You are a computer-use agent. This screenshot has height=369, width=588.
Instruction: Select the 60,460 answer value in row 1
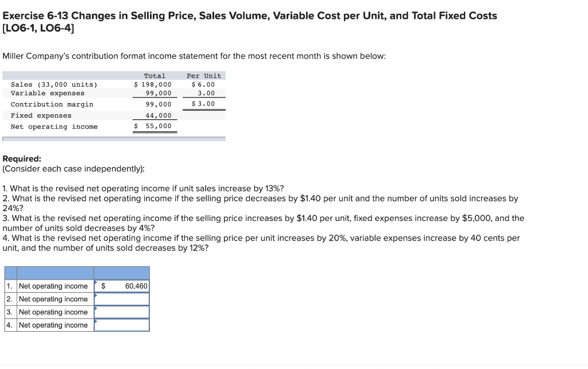[x=136, y=286]
